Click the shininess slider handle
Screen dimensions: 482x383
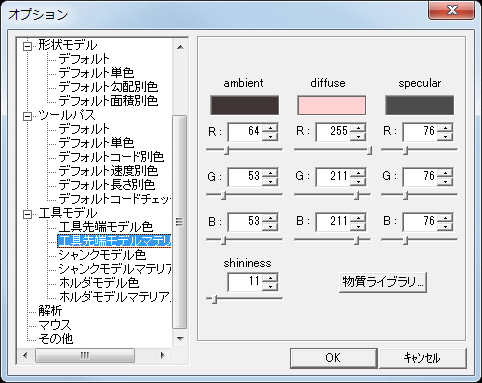click(215, 299)
